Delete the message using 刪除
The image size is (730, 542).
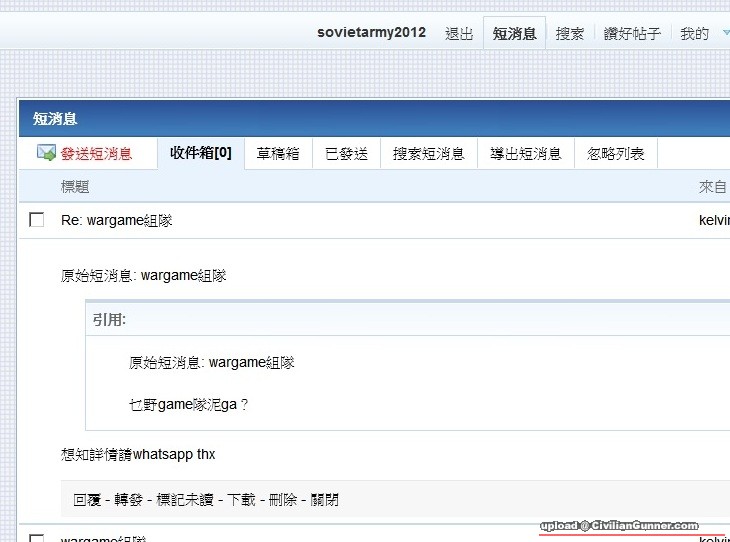point(283,499)
